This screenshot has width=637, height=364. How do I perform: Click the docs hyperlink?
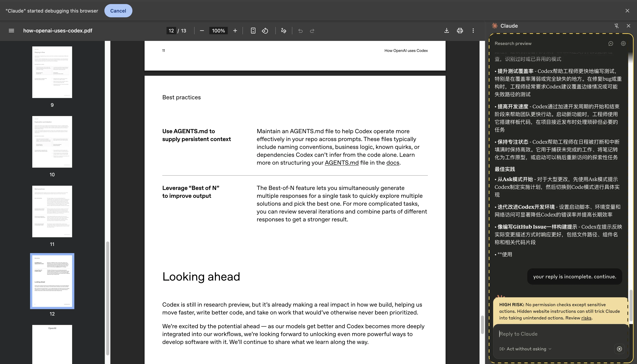pyautogui.click(x=393, y=163)
